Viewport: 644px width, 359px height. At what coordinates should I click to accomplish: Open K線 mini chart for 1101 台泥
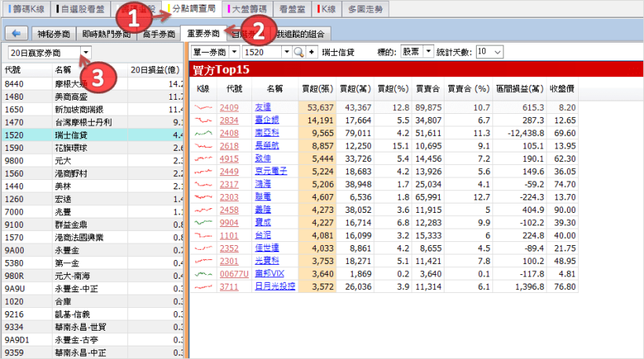tap(203, 236)
